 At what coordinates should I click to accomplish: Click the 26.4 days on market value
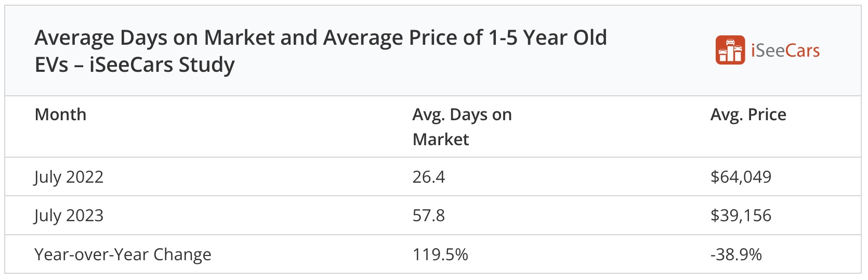(x=428, y=177)
